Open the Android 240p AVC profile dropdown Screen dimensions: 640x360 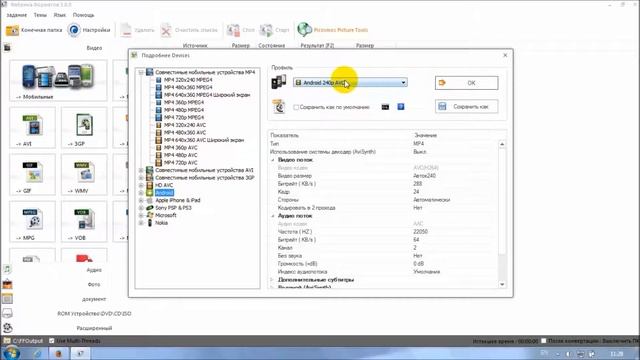[x=350, y=82]
